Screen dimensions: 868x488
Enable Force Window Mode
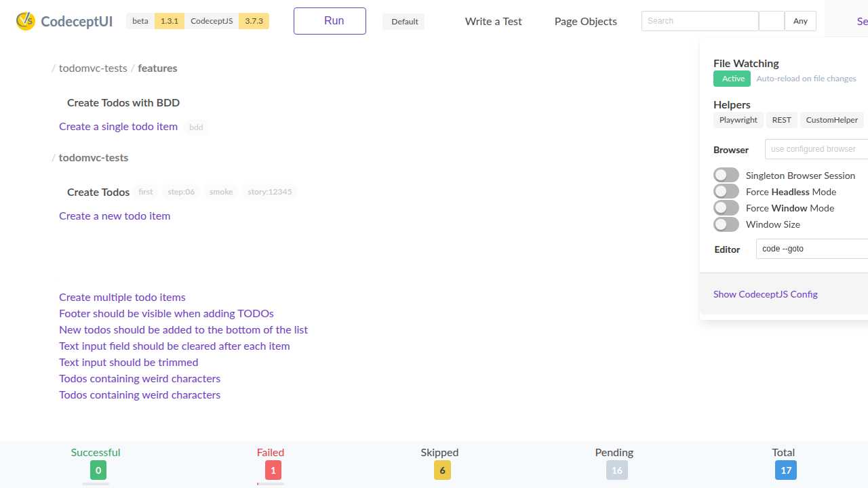726,208
